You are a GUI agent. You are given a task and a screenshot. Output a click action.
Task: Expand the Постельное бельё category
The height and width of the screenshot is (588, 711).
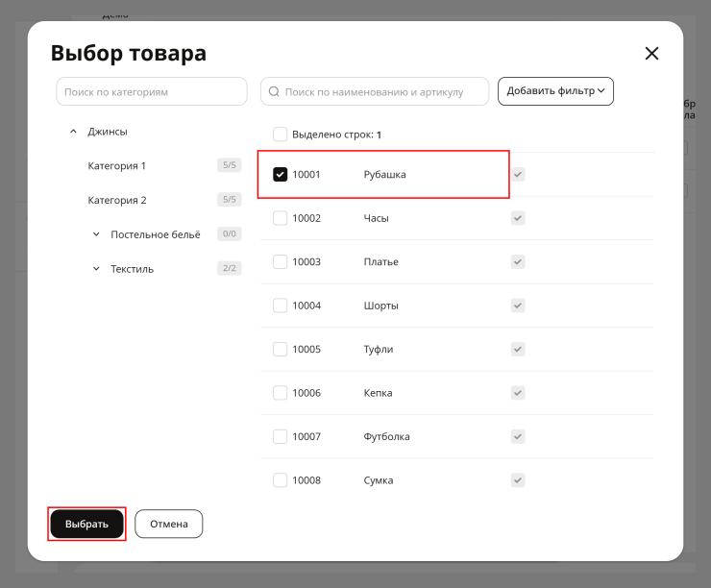tap(96, 234)
